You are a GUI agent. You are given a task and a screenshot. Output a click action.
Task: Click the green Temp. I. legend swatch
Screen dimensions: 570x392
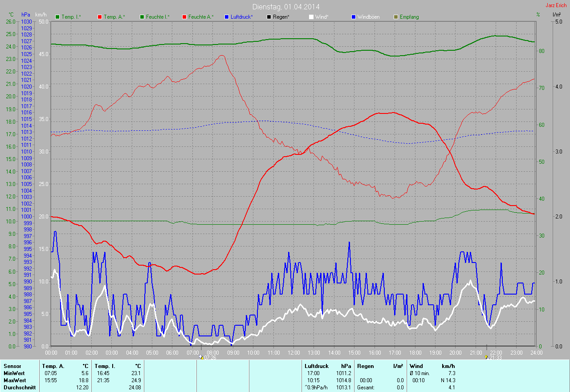(57, 17)
